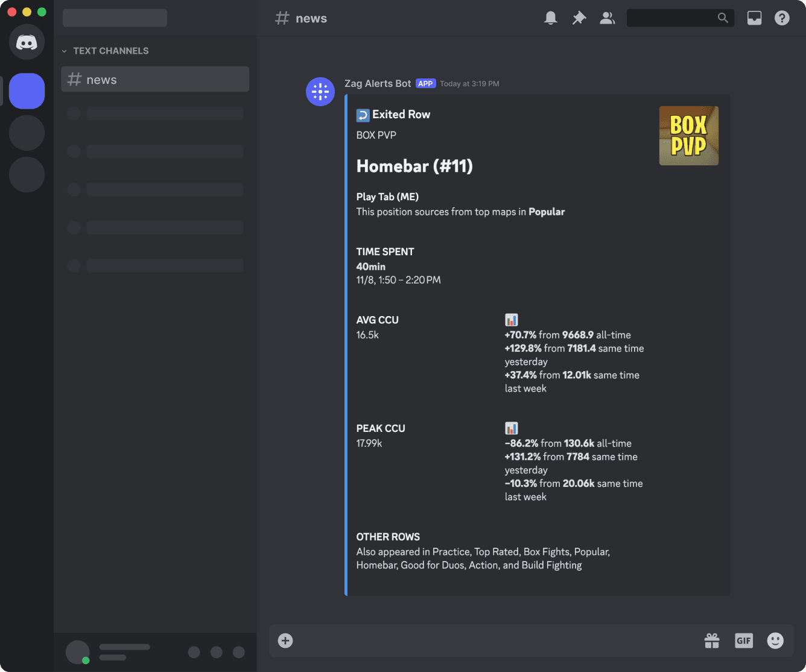Click the OTHER ROWS heading

388,537
